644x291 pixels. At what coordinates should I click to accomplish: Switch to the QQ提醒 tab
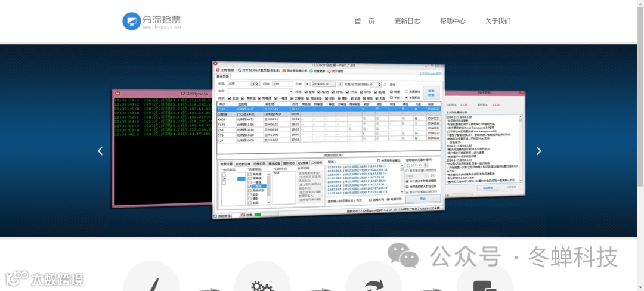click(303, 163)
